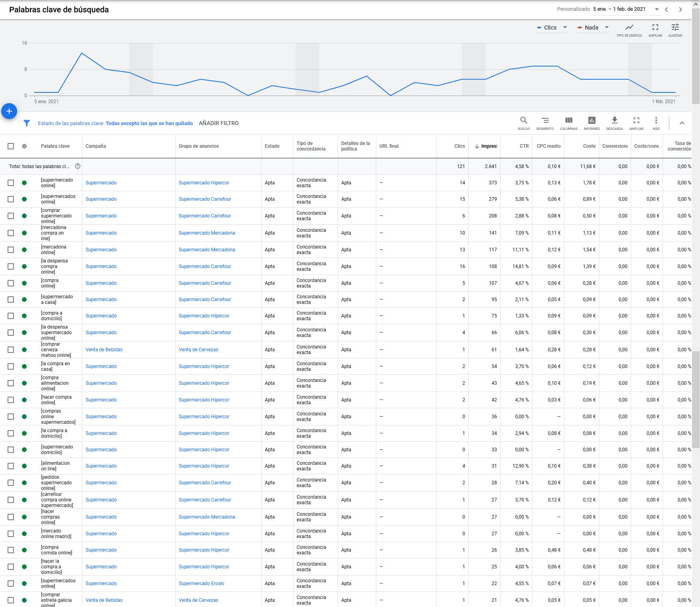Open Detalles de la política Apta for [compra online]
The height and width of the screenshot is (607, 700).
346,283
